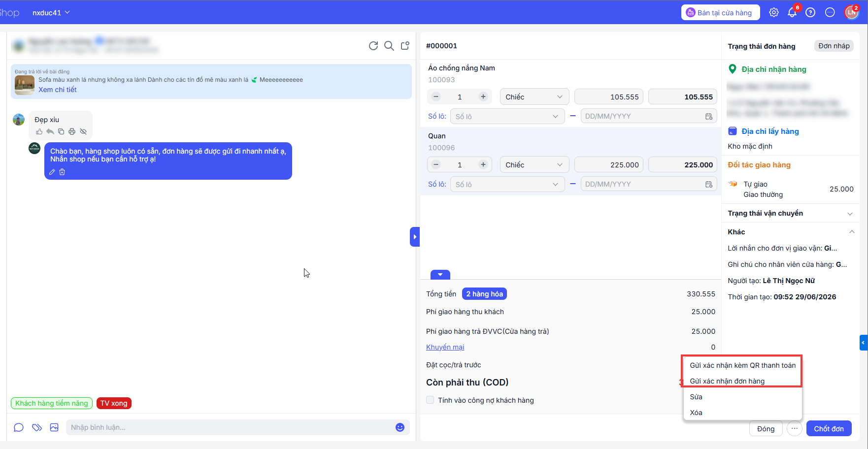The height and width of the screenshot is (449, 868).
Task: Open the 'Khuyến mại' link
Action: click(x=445, y=347)
